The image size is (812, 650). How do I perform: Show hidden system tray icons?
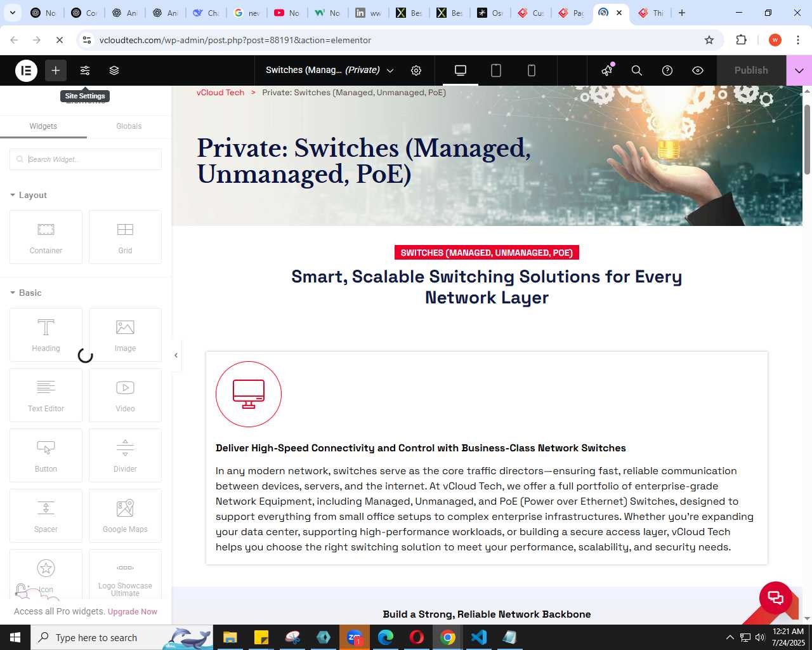click(x=730, y=637)
